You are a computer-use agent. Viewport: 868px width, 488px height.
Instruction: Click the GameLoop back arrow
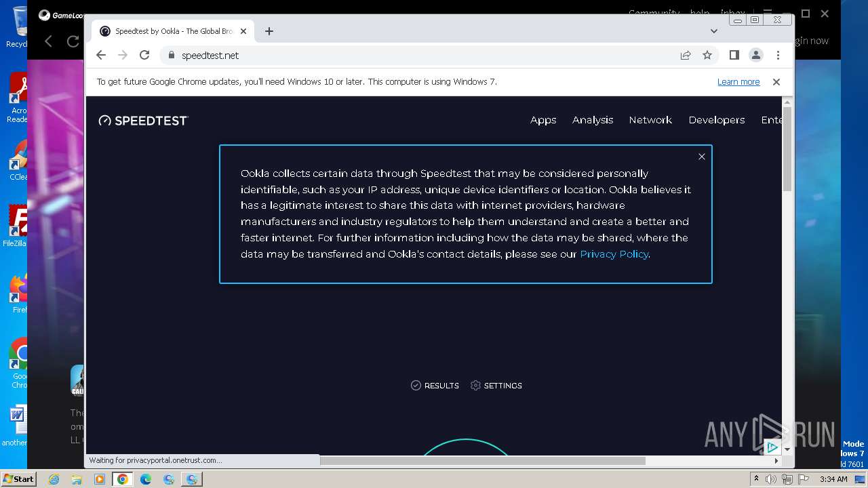click(48, 41)
